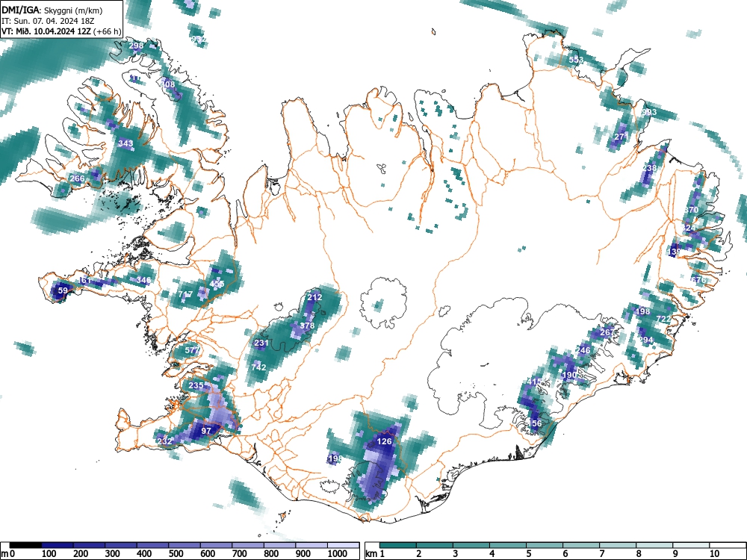
Task: Click the '343' map label
Action: (125, 143)
